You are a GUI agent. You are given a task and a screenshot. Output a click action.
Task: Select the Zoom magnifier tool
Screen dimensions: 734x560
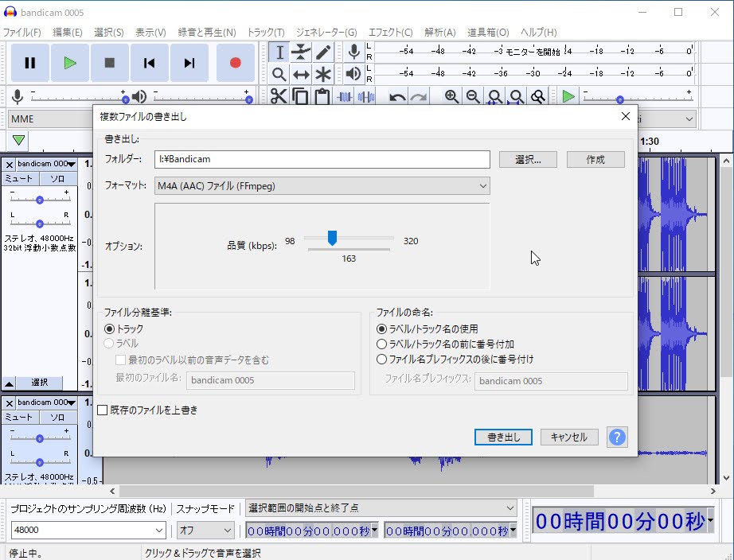(279, 75)
